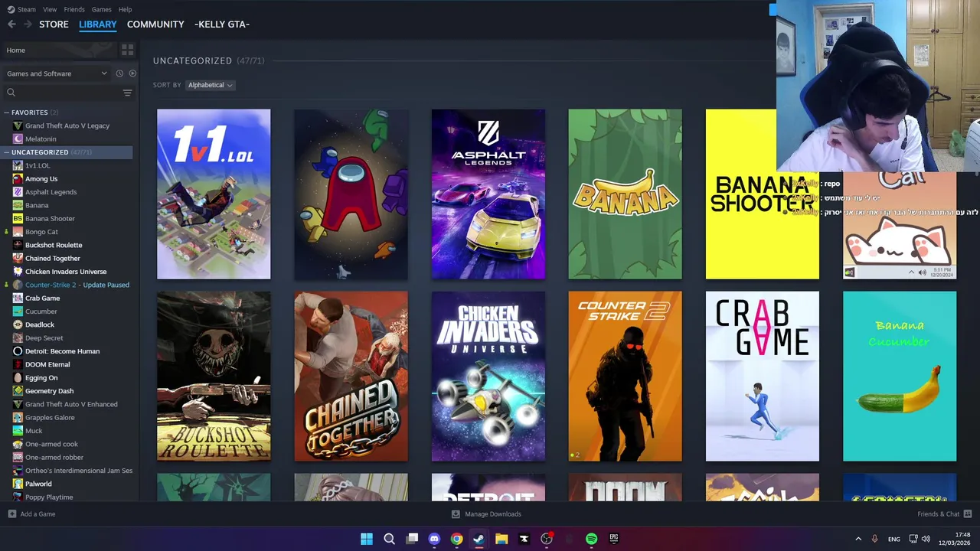Viewport: 980px width, 551px height.
Task: Open the Banana Cucumber cover
Action: click(900, 377)
